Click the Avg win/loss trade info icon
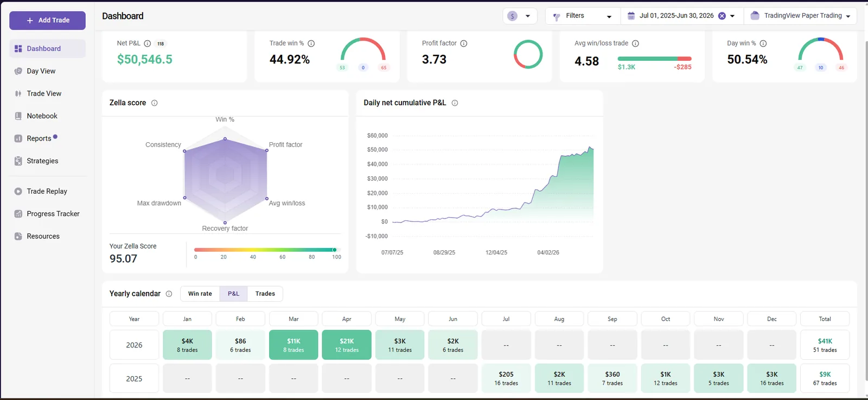Image resolution: width=868 pixels, height=400 pixels. [635, 43]
